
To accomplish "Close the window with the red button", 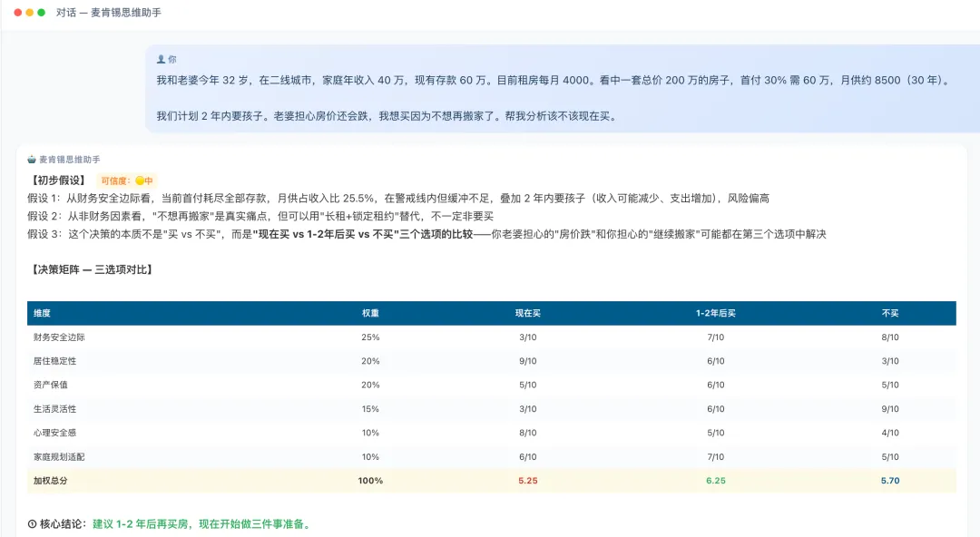I will click(17, 13).
